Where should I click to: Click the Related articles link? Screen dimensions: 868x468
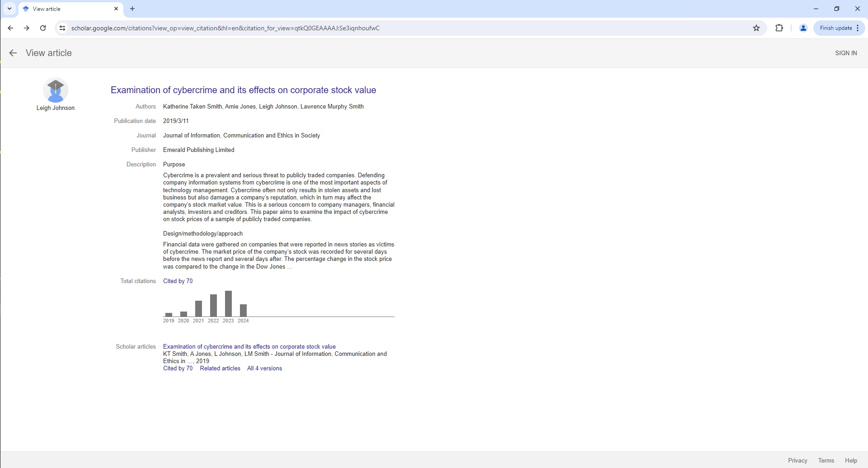point(220,368)
